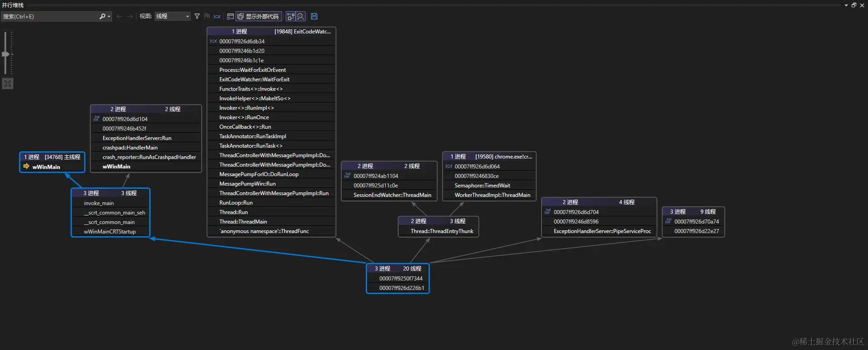868x350 pixels.
Task: Select the 2 进程 4 线程 node header
Action: pyautogui.click(x=599, y=202)
